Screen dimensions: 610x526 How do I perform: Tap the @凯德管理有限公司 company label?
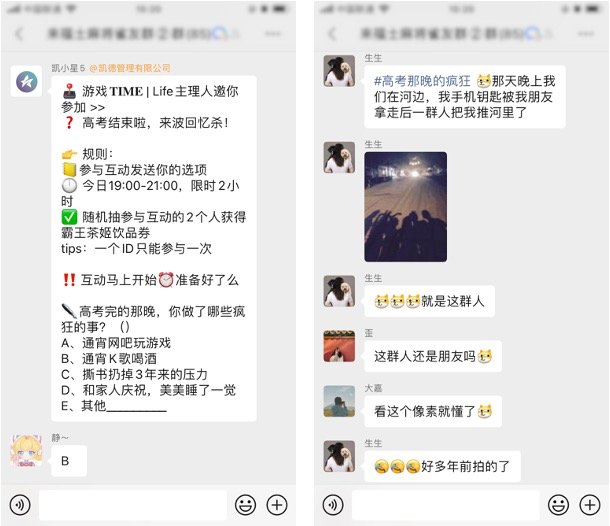coord(130,68)
